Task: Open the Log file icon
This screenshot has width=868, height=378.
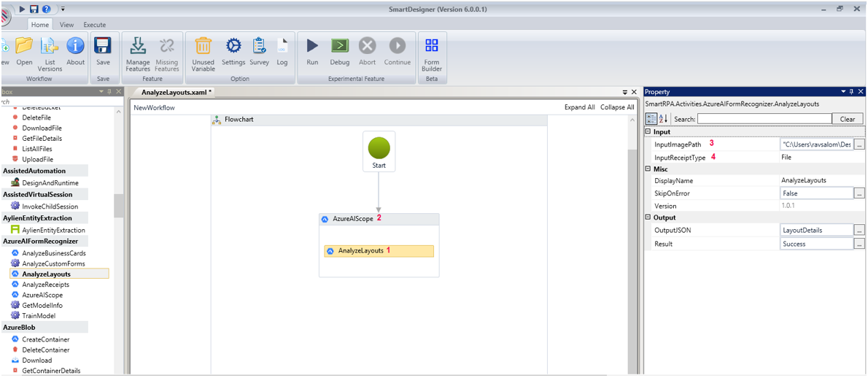Action: (282, 47)
